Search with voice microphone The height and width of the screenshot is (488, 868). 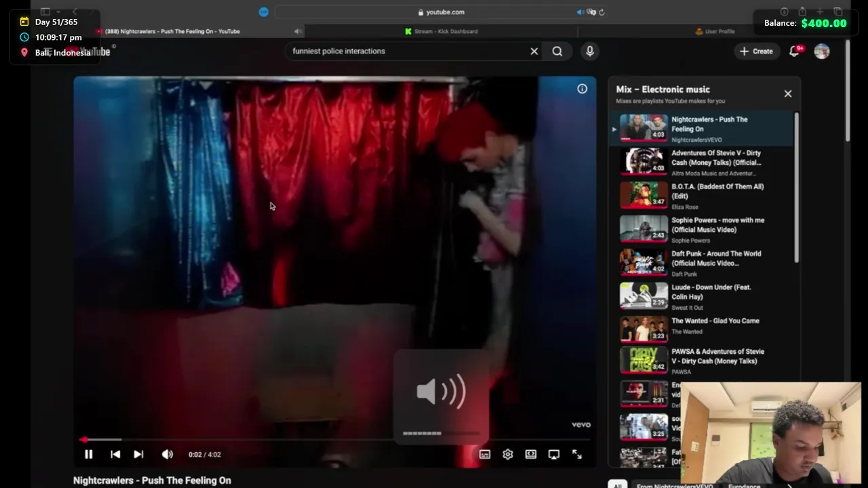click(590, 52)
